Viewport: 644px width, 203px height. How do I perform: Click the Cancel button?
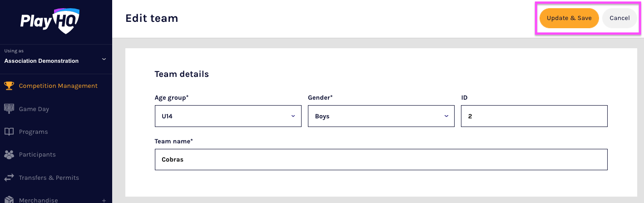(619, 18)
